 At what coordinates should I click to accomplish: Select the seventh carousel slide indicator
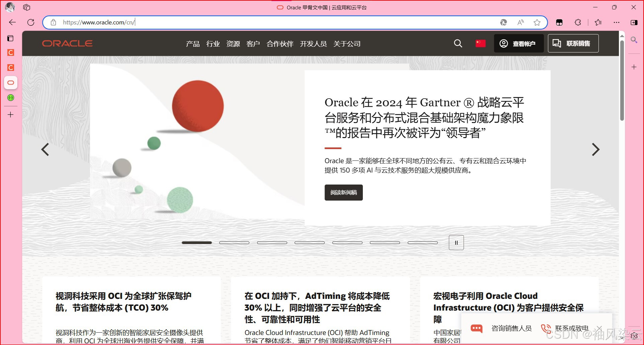click(423, 243)
